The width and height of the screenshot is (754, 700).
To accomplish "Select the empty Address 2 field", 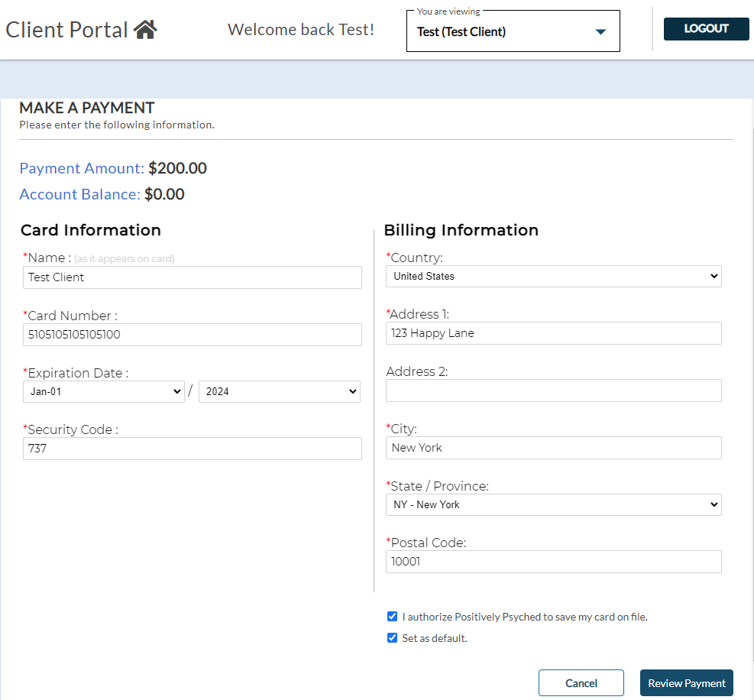I will click(553, 391).
